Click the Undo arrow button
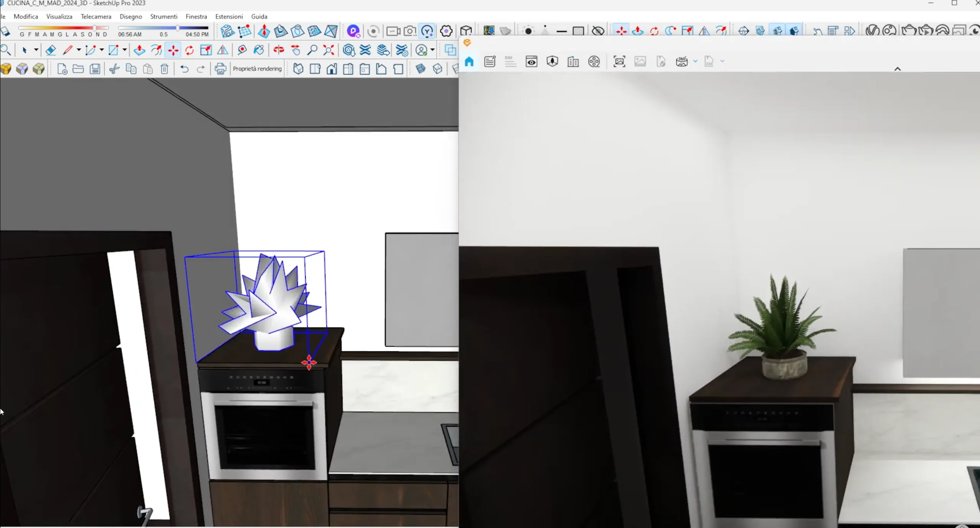The image size is (980, 528). pyautogui.click(x=184, y=69)
